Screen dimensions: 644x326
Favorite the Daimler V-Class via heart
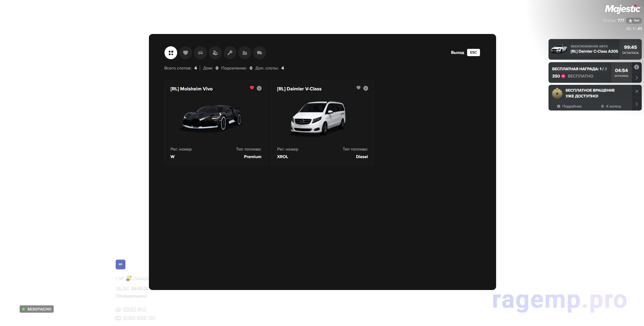[x=358, y=88]
